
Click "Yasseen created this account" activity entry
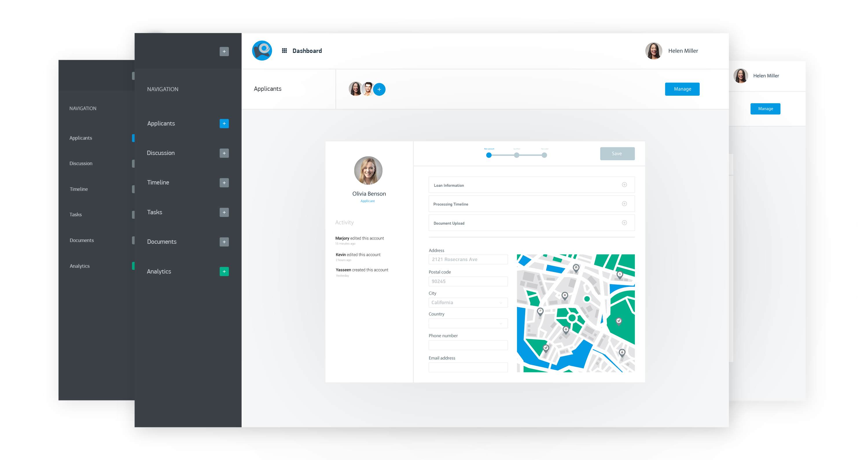coord(362,270)
